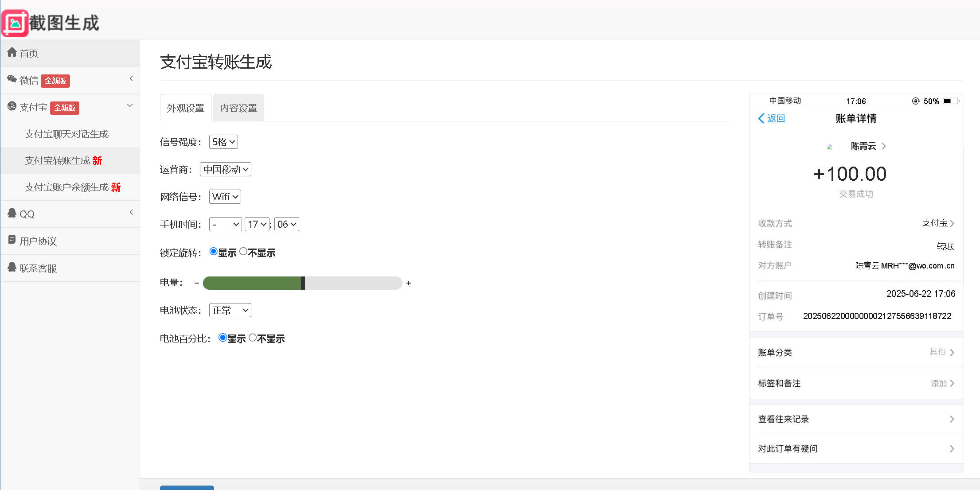The height and width of the screenshot is (490, 980).
Task: Click the 用户协议 document icon
Action: [x=12, y=240]
